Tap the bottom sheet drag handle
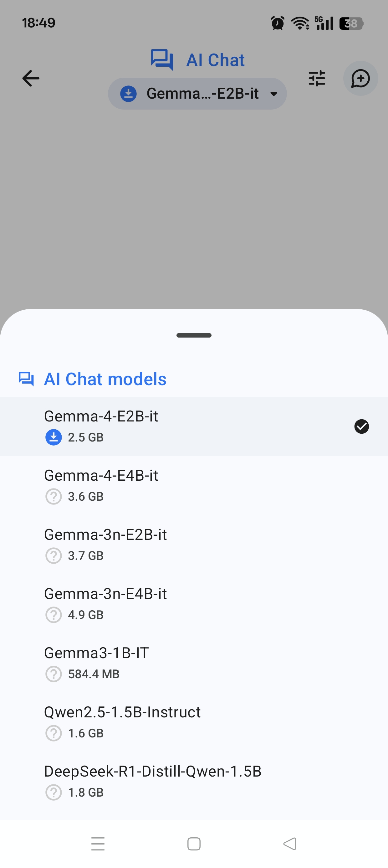The image size is (388, 868). point(194,335)
